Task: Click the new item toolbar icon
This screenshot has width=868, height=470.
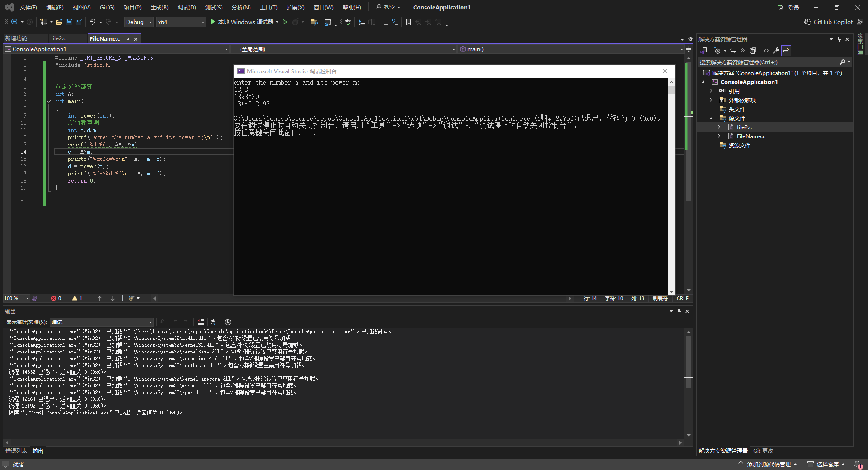Action: click(x=43, y=22)
